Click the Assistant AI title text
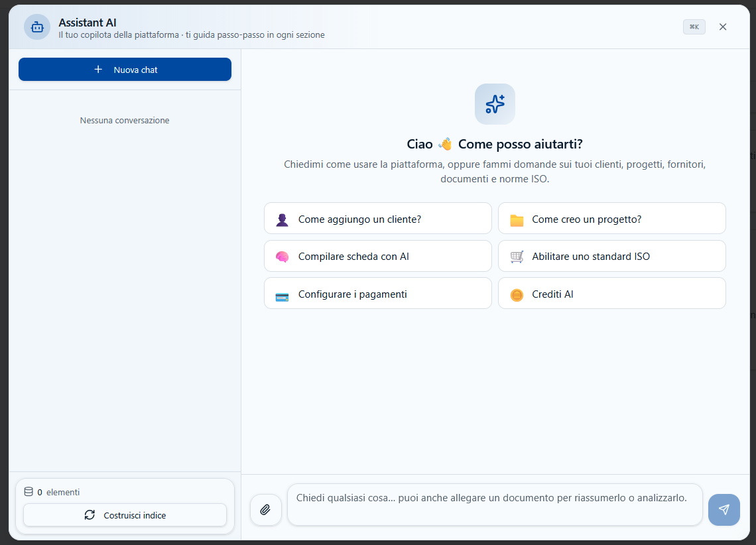This screenshot has height=545, width=756. point(88,23)
